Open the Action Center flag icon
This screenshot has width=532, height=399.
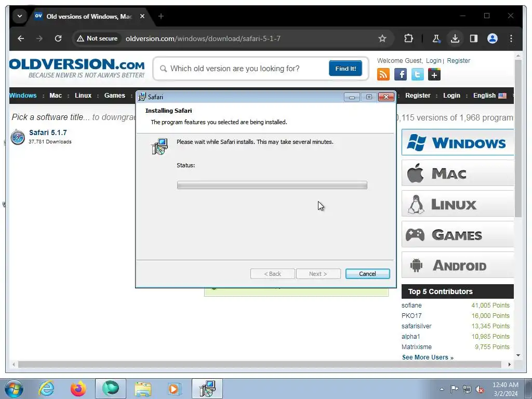point(454,389)
